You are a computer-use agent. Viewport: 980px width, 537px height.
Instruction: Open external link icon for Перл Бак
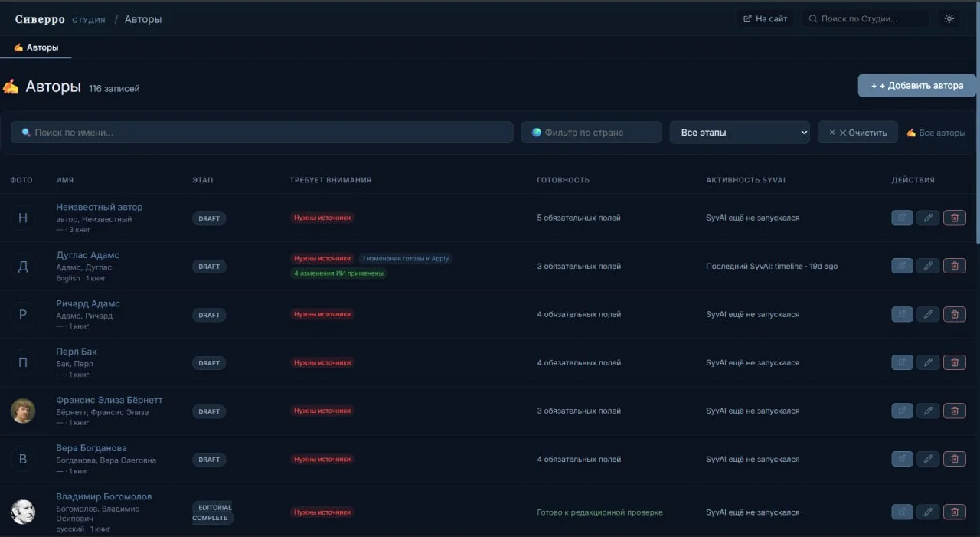click(903, 362)
